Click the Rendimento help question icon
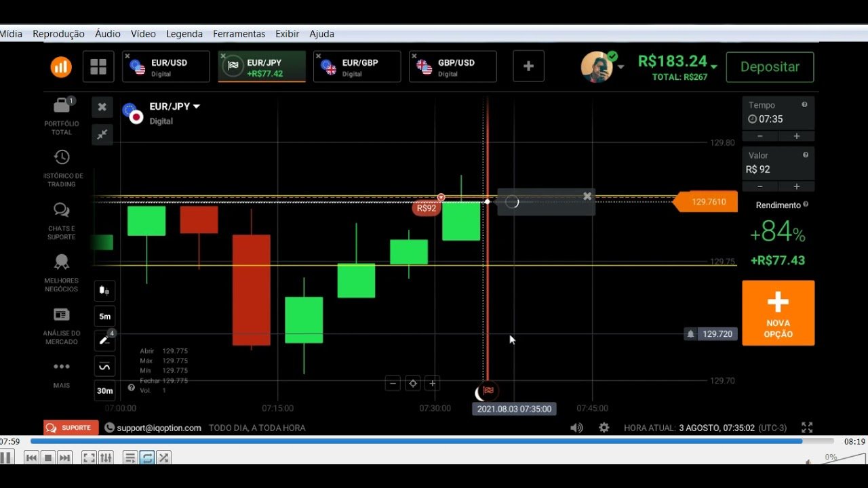The image size is (868, 488). pyautogui.click(x=806, y=204)
